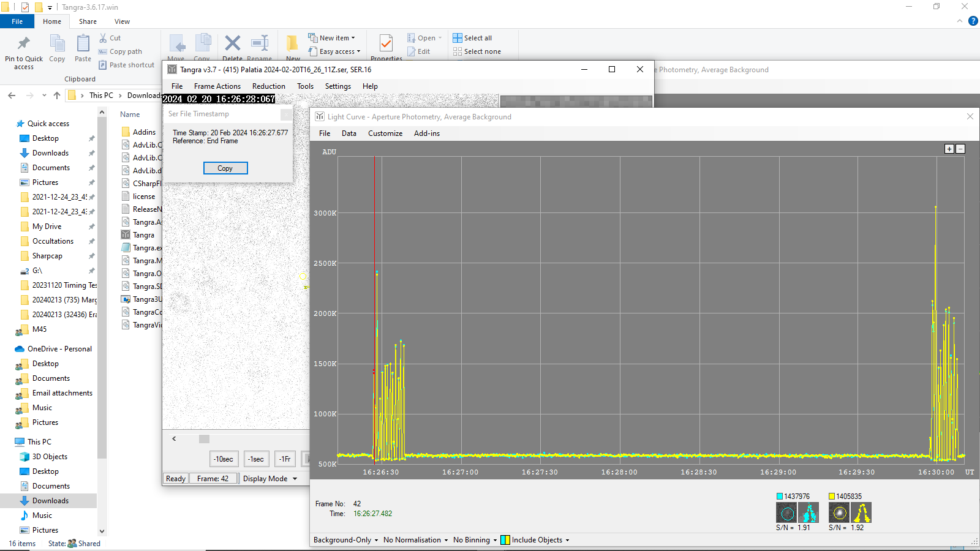
Task: Click Paste shortcut in ribbon
Action: pos(127,65)
